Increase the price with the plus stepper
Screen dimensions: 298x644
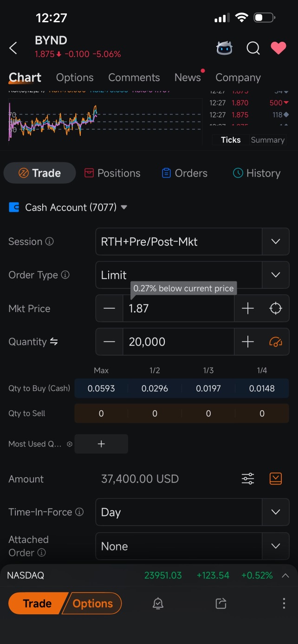coord(248,308)
